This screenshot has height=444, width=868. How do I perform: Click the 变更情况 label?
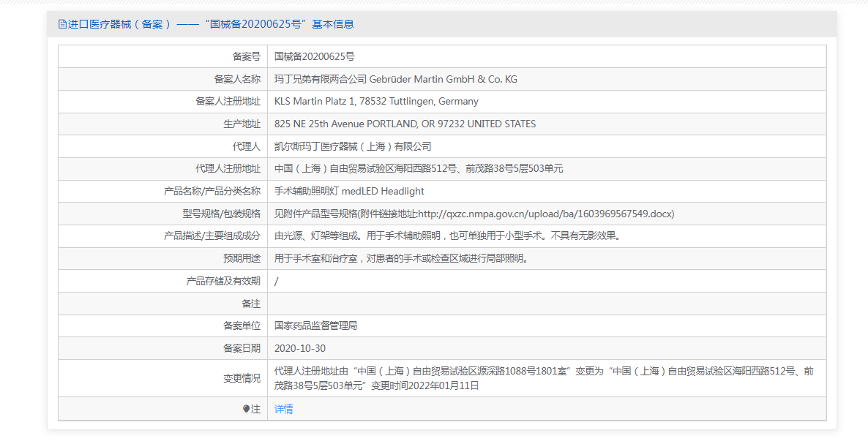click(242, 378)
